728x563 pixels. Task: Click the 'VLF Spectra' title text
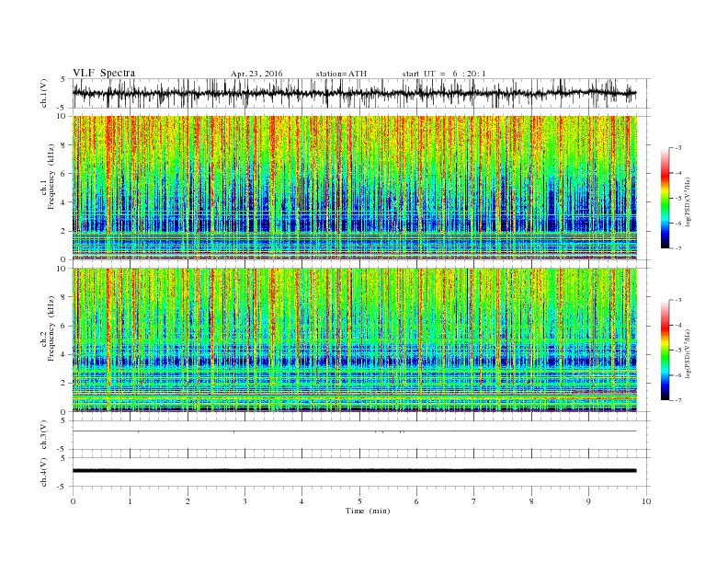tap(104, 73)
